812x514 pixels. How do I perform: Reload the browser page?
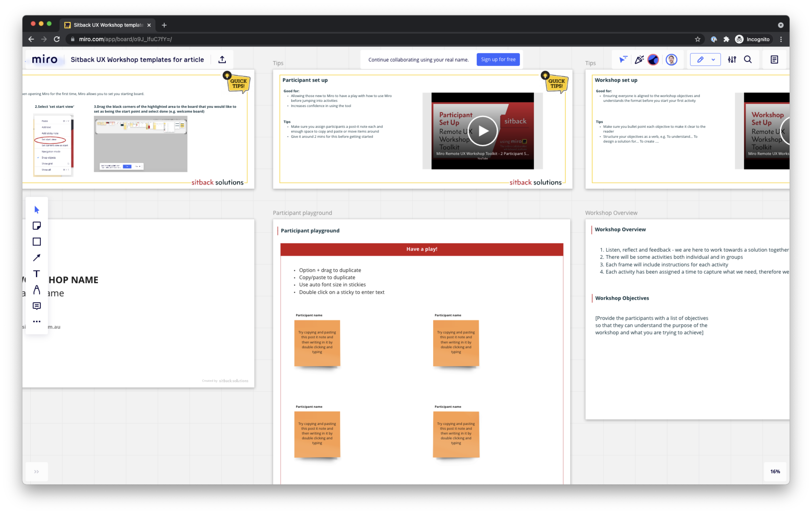[57, 39]
